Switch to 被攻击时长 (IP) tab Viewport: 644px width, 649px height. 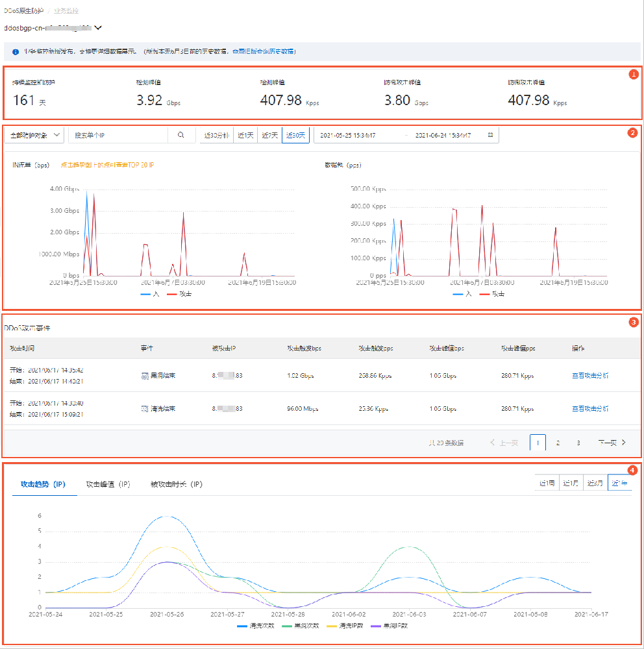tap(176, 484)
